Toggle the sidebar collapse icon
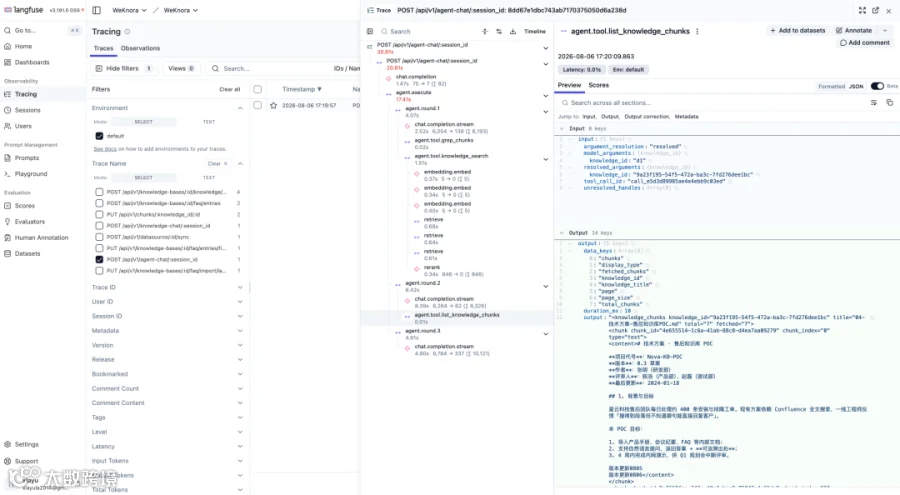 point(96,10)
